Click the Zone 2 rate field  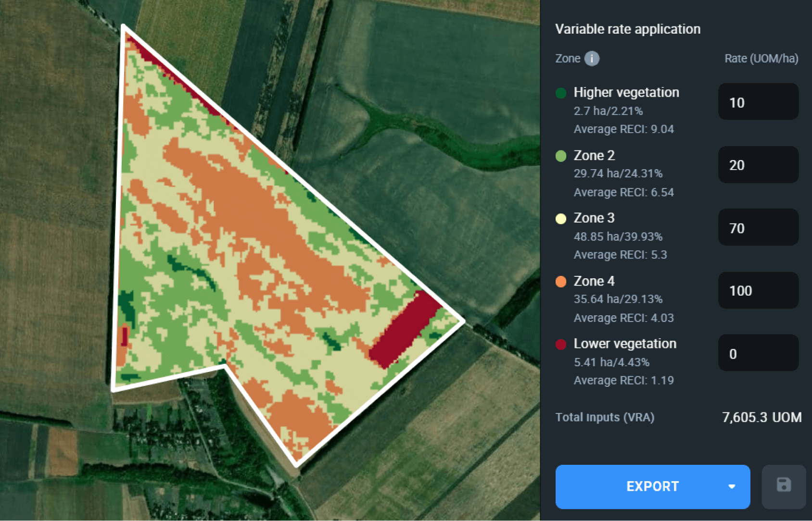[758, 165]
